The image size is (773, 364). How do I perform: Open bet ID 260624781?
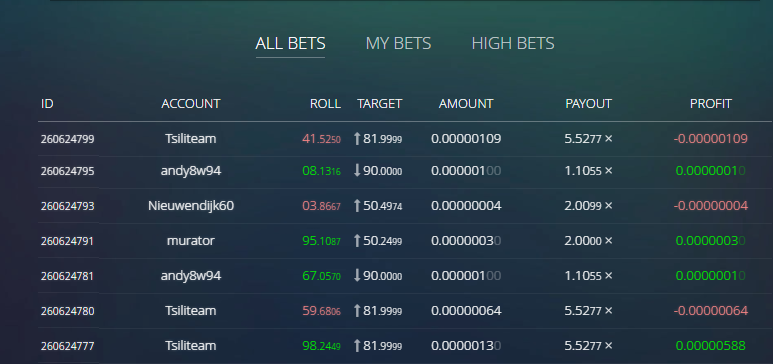click(x=68, y=276)
